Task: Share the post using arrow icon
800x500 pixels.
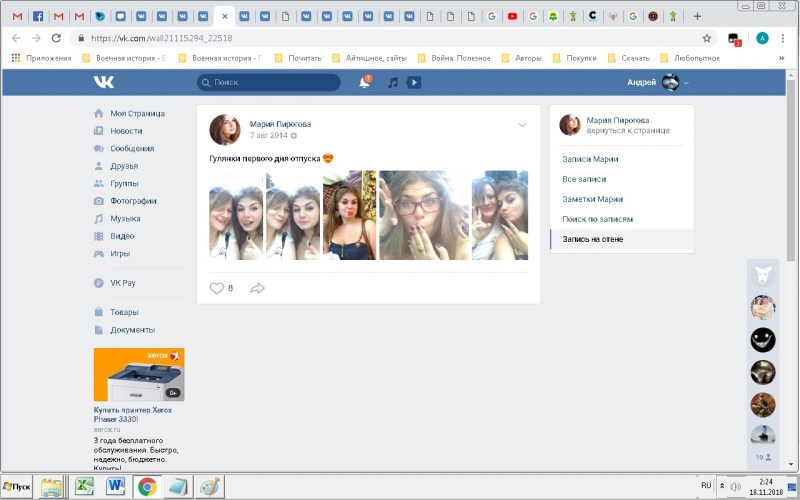Action: click(x=257, y=288)
